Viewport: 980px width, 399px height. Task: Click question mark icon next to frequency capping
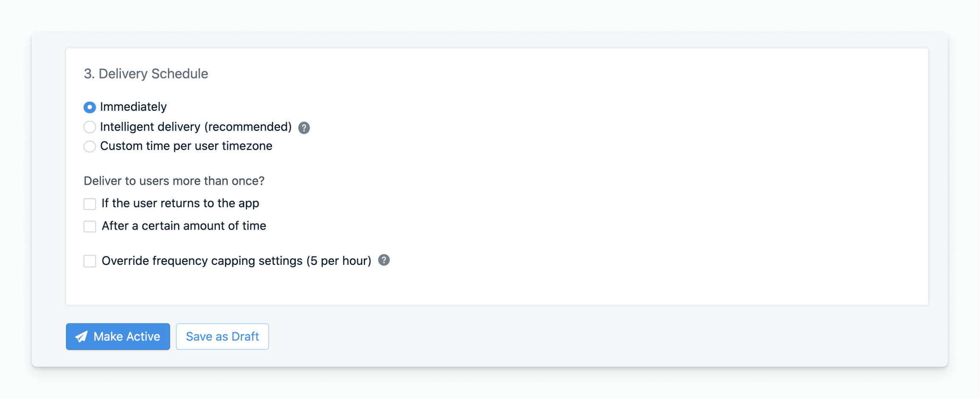click(384, 260)
